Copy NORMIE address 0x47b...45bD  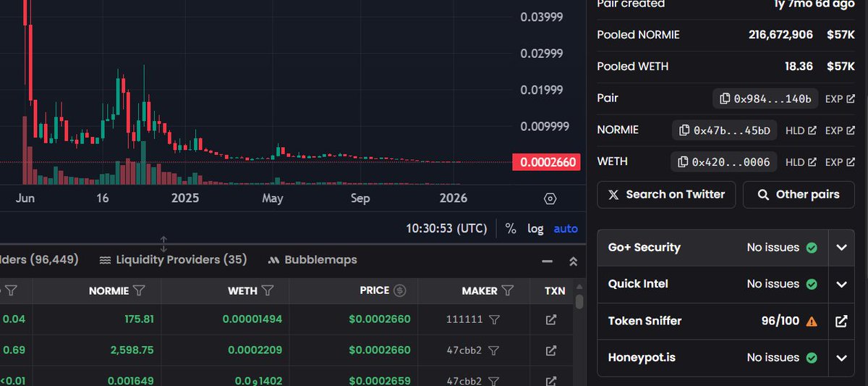pyautogui.click(x=725, y=130)
